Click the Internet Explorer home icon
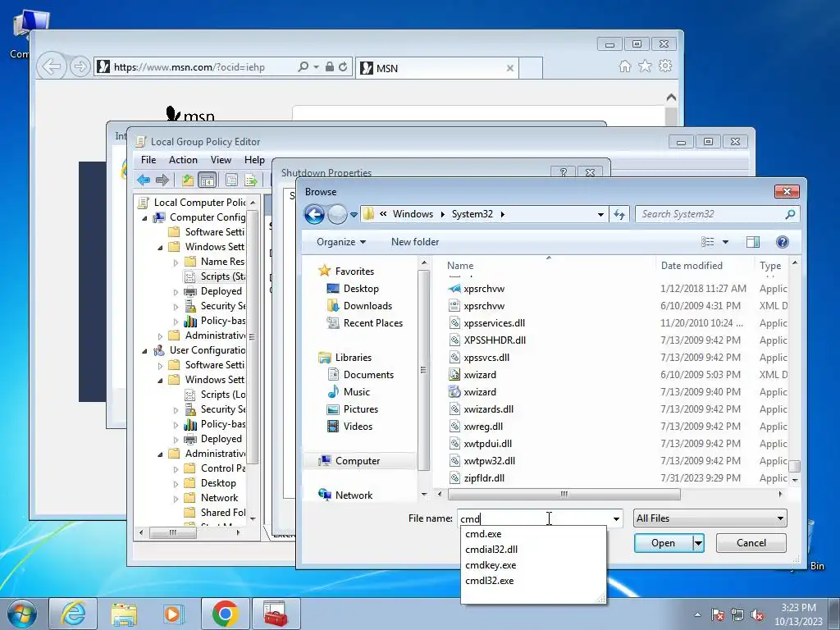840x630 pixels. tap(624, 66)
